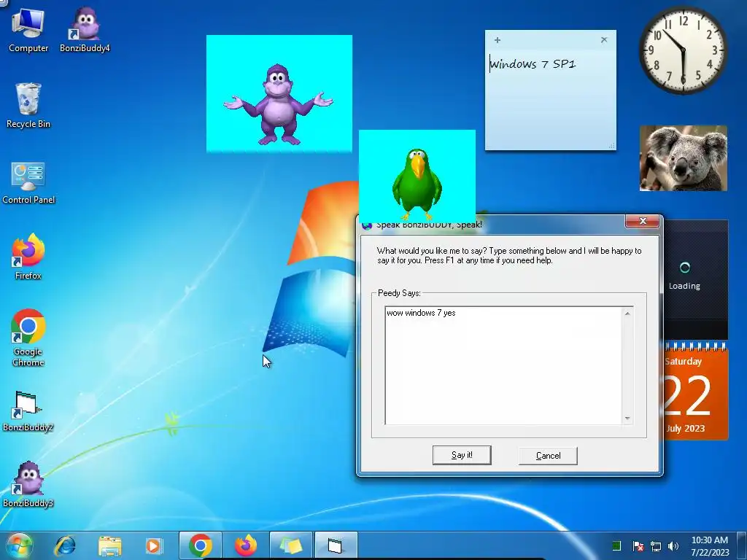Viewport: 747px width, 560px height.
Task: Click scrollbar up arrow in text box
Action: click(627, 314)
